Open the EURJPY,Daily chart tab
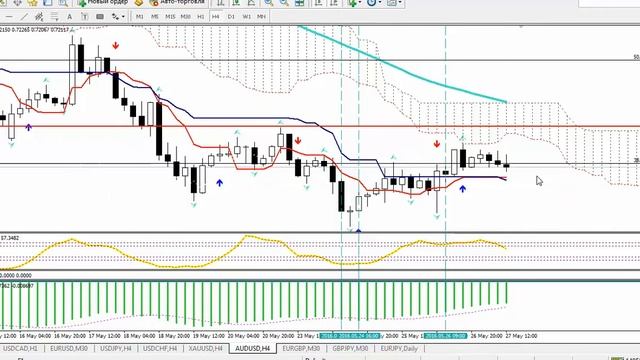Screen dimensions: 640x360 point(399,349)
